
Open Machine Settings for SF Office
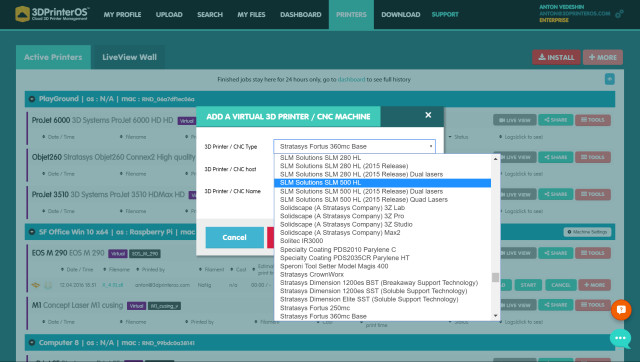pos(587,232)
